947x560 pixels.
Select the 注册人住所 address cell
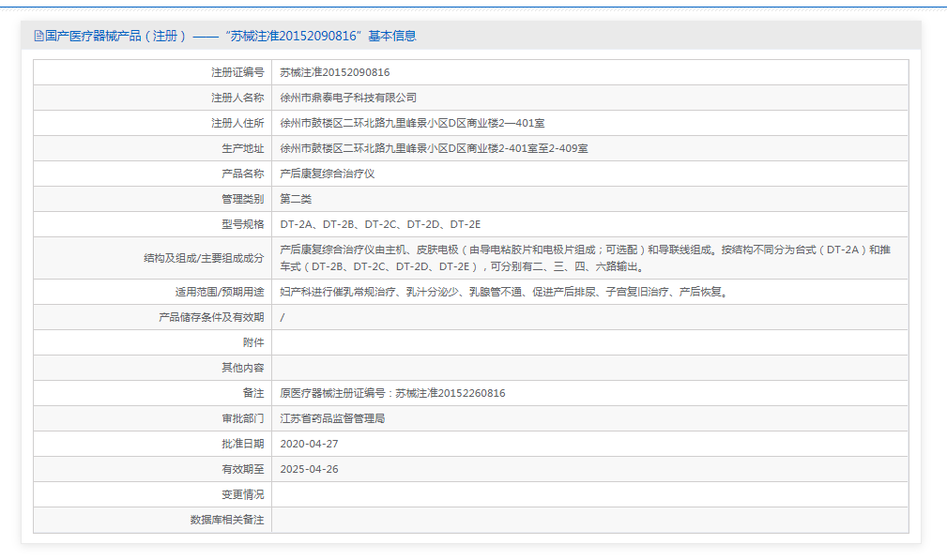point(409,122)
